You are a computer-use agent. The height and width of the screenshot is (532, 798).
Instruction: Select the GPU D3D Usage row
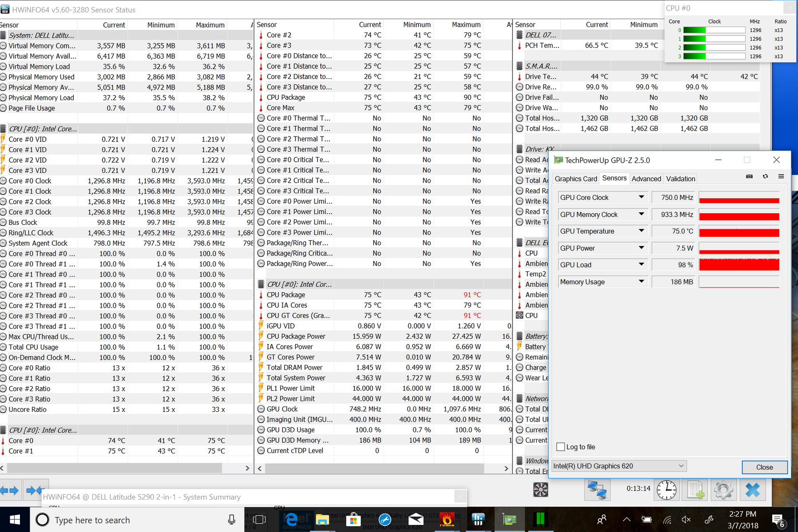(384, 430)
